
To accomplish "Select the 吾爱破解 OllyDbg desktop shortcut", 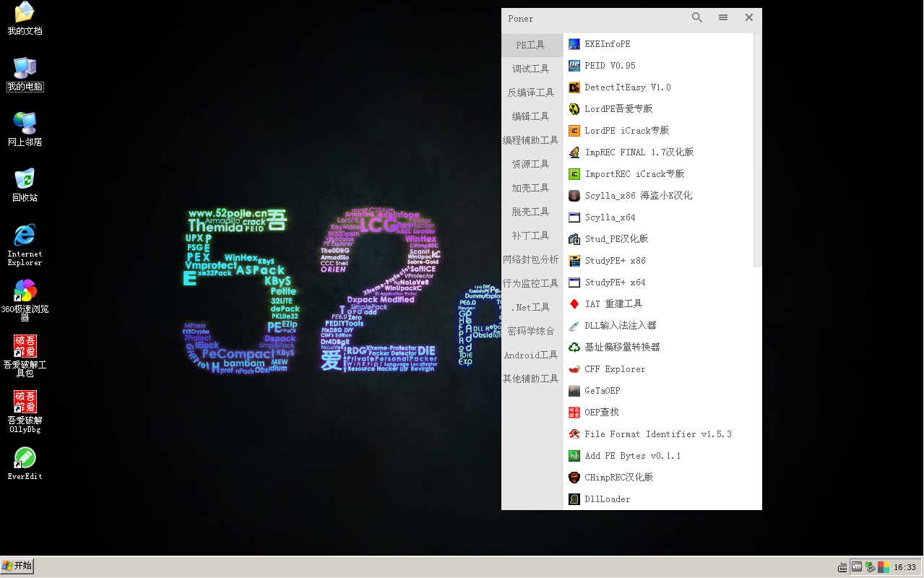I will (25, 412).
